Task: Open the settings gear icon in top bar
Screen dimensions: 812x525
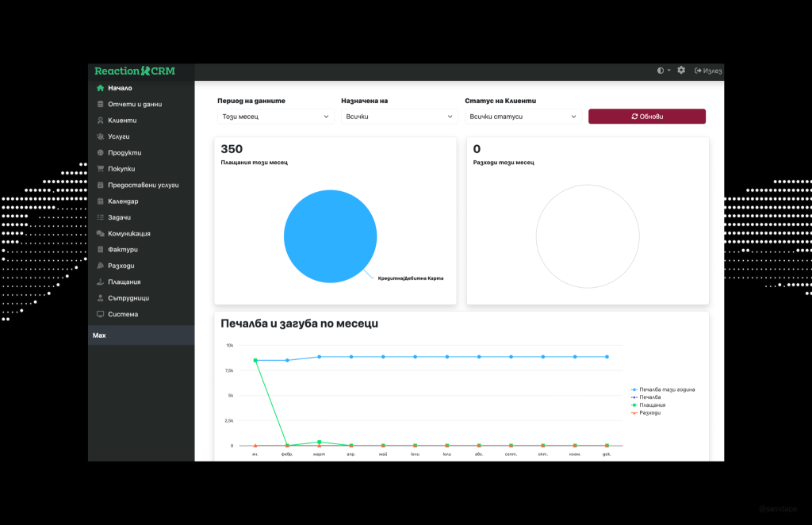Action: click(681, 71)
